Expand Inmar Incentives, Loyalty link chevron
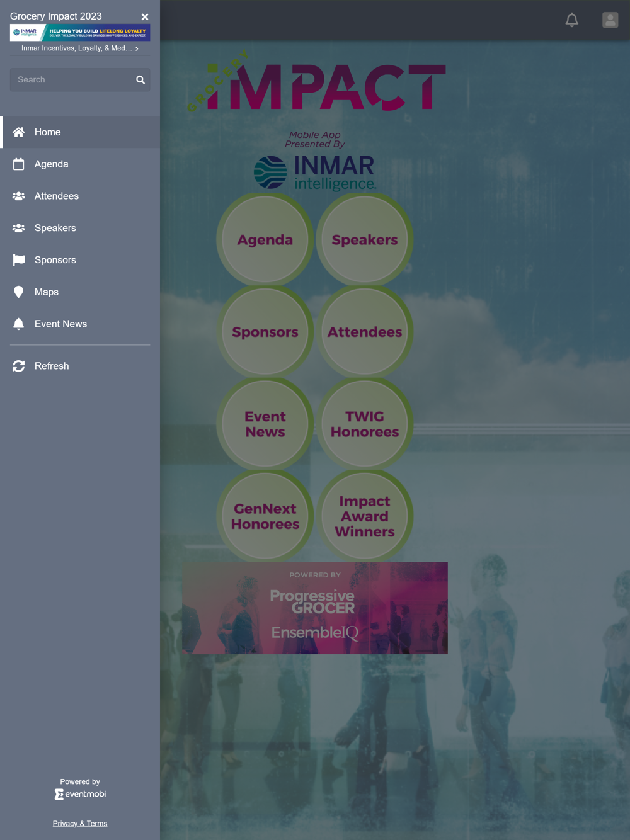Image resolution: width=630 pixels, height=840 pixels. coord(137,48)
